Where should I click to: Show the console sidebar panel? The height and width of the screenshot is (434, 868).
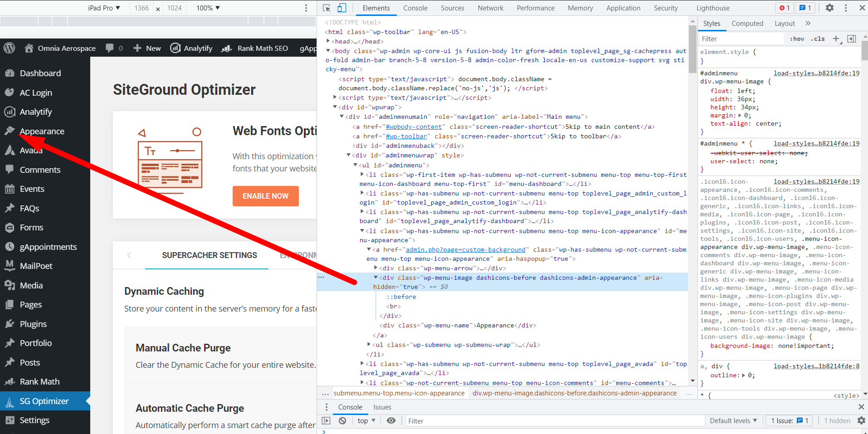(326, 421)
